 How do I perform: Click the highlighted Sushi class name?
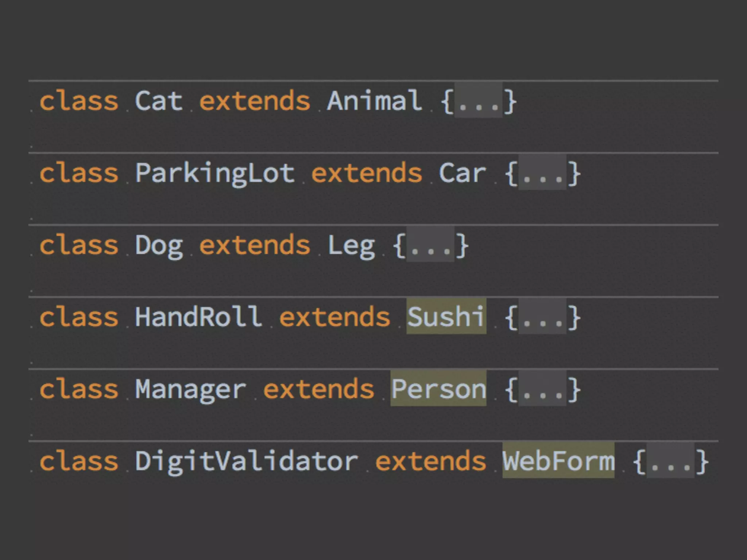(446, 316)
